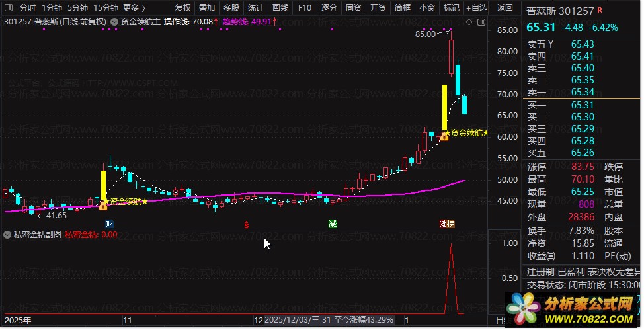Toggle right panel icon in chart header

point(481,22)
